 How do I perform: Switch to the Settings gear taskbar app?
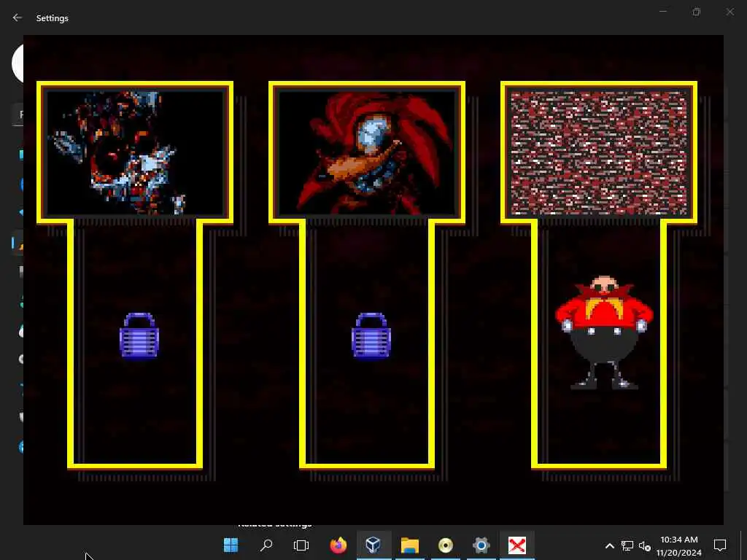(x=481, y=545)
